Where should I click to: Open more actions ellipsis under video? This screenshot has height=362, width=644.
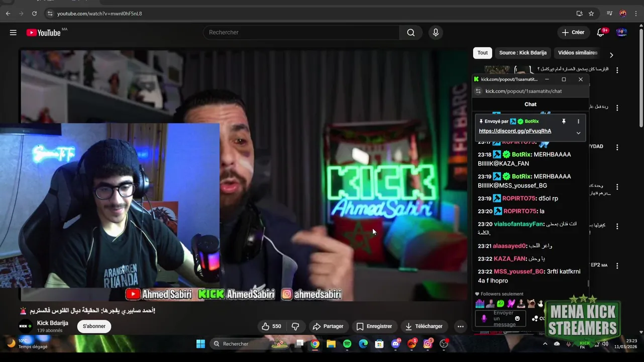click(460, 326)
